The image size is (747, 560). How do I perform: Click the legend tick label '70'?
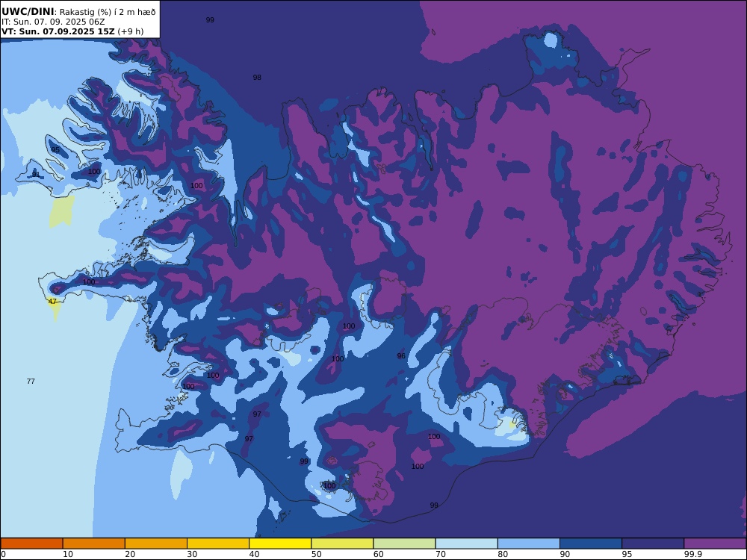coord(441,554)
